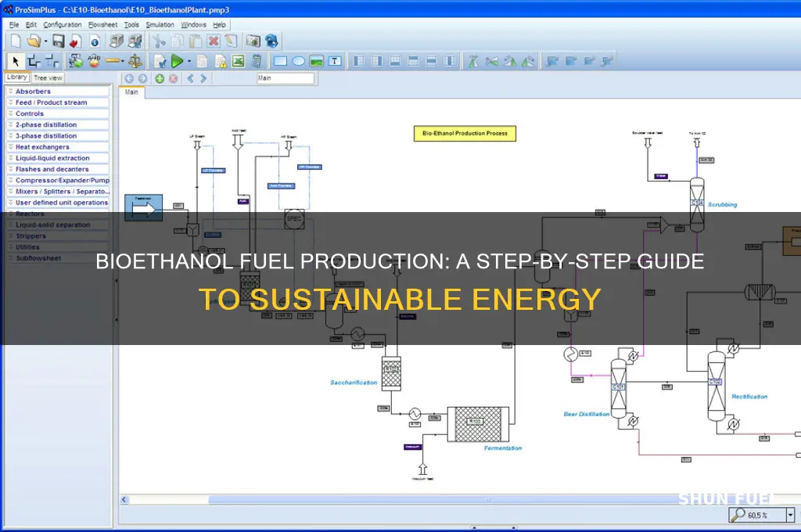Open the Help menu
This screenshot has width=801, height=532.
coord(219,24)
